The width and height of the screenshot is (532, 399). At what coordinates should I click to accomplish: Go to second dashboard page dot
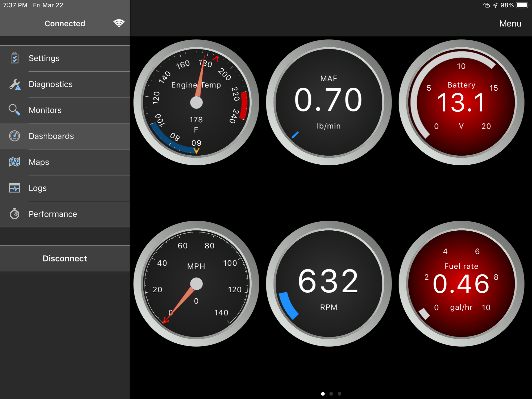click(x=331, y=394)
